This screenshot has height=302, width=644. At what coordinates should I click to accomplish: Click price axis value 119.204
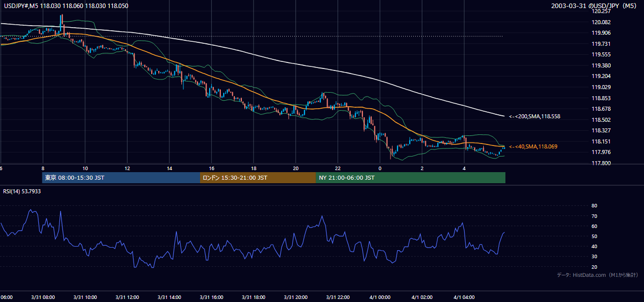(601, 77)
